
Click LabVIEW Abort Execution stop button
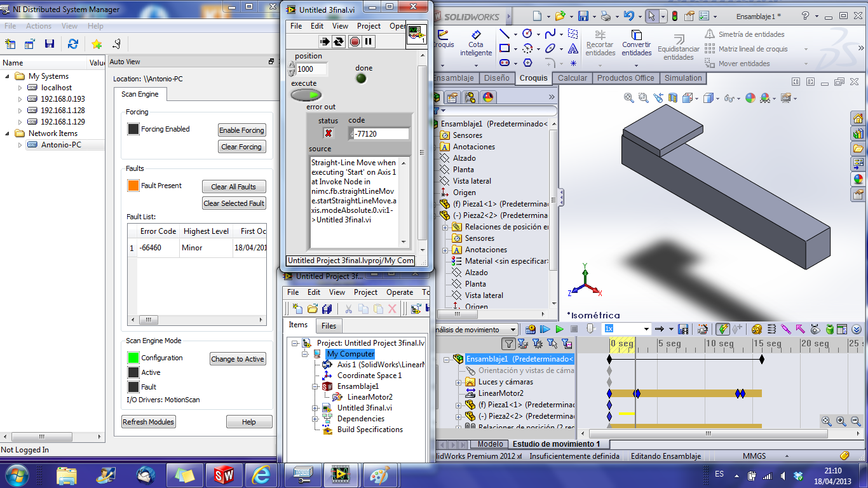click(355, 41)
